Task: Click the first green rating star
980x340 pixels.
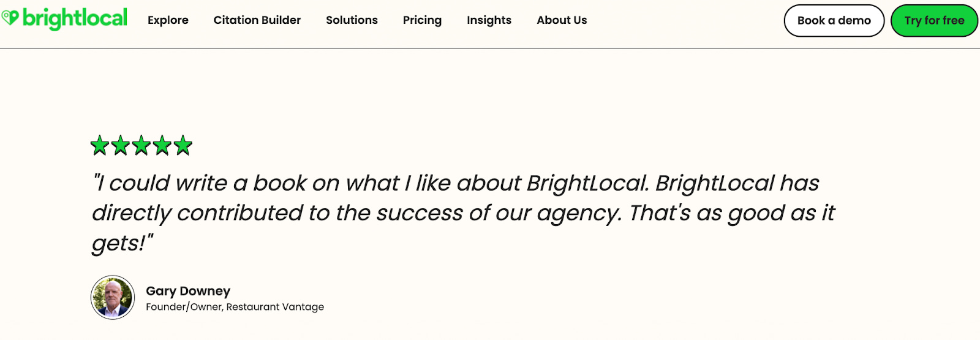Action: coord(100,146)
